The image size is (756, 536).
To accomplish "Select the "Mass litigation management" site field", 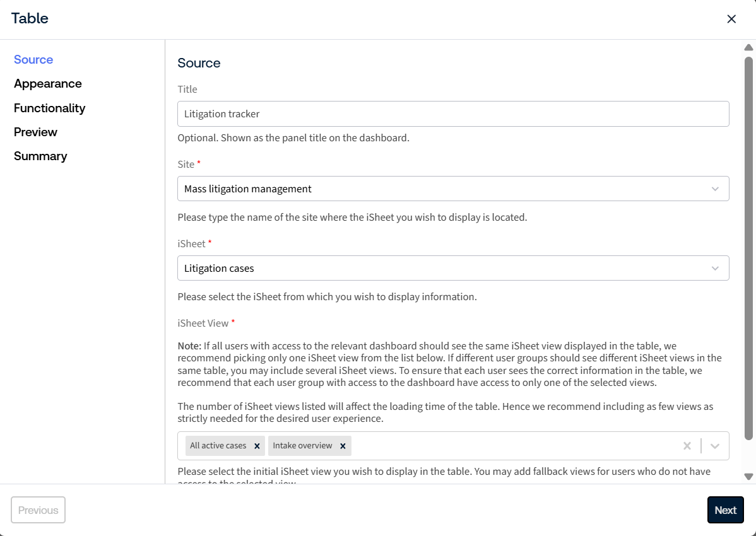I will coord(453,189).
